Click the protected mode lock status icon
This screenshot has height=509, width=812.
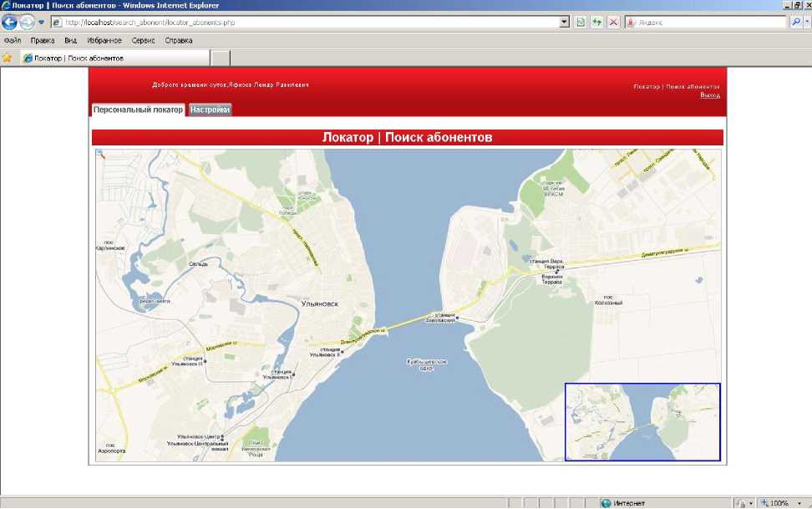pyautogui.click(x=741, y=503)
